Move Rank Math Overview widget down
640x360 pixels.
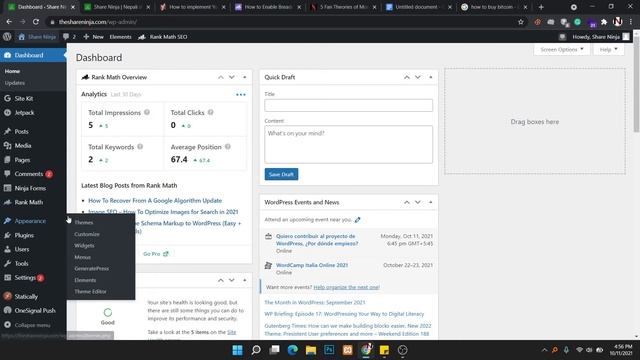(x=231, y=77)
